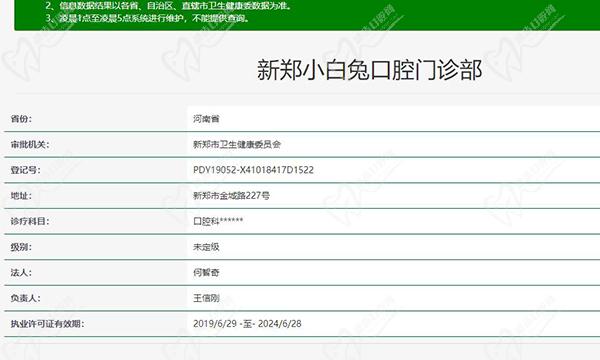Viewport: 600px width, 360px height.
Task: Click the 登记号 label
Action: click(x=25, y=170)
